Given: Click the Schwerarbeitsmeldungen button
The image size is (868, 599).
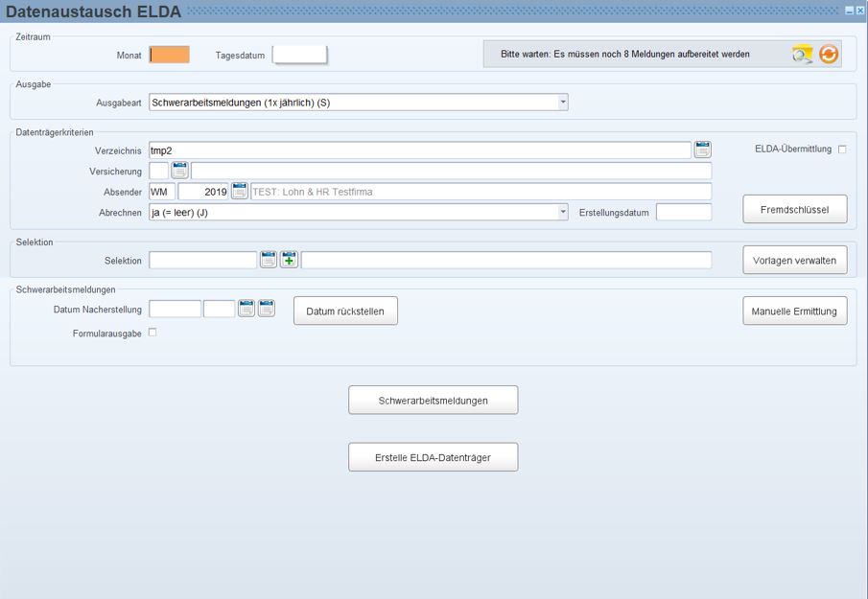Looking at the screenshot, I should click(x=433, y=400).
